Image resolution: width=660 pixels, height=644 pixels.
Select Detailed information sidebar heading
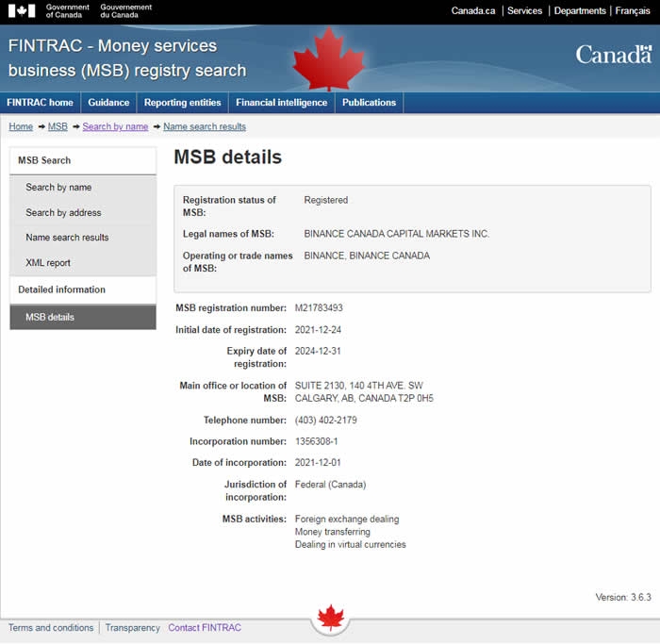[83, 289]
